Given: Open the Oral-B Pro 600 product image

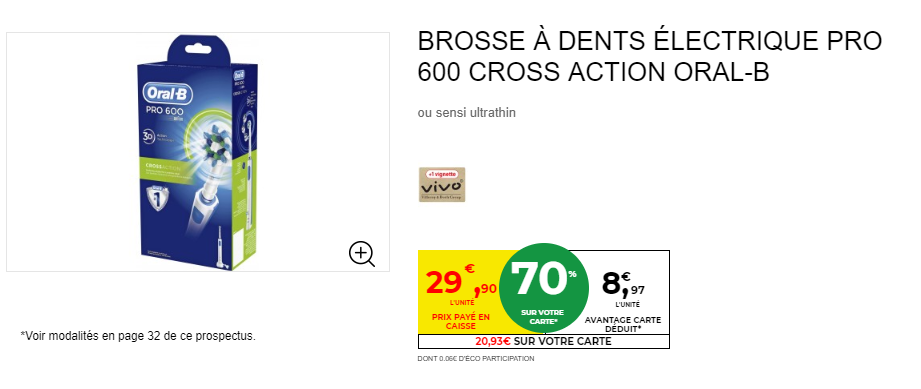Looking at the screenshot, I should click(198, 152).
